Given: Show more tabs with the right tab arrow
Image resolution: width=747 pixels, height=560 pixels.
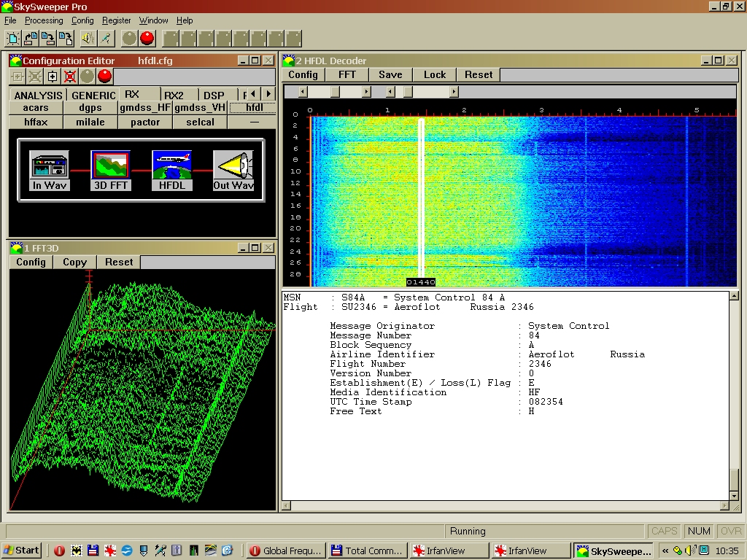Looking at the screenshot, I should tap(268, 94).
